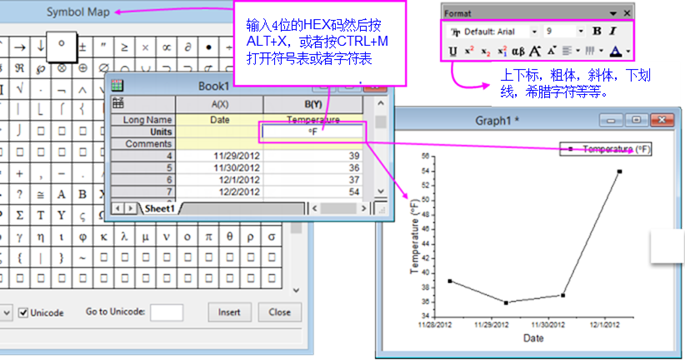Click the Temperature (°F) Y-axis title
The image size is (685, 363).
(x=414, y=236)
